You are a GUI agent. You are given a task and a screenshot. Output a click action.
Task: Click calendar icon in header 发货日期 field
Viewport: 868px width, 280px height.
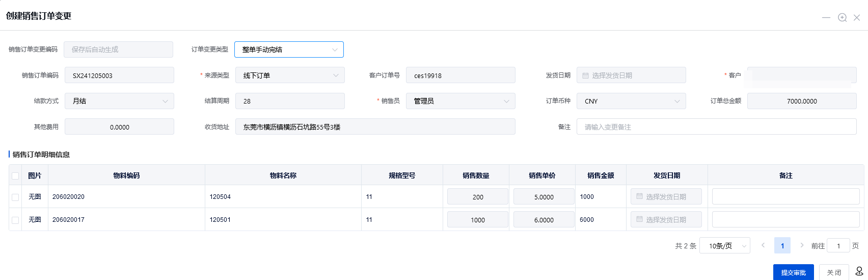585,75
